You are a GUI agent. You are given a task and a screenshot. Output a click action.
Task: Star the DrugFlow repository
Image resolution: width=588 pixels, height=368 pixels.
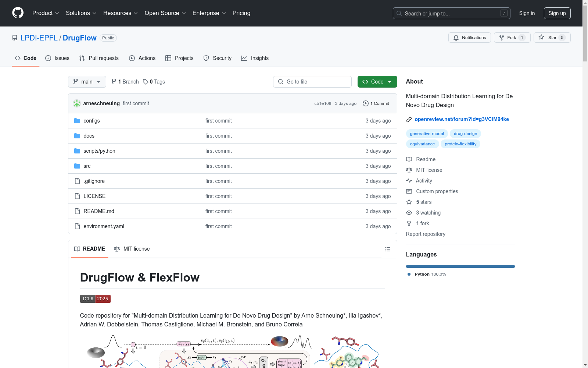coord(552,38)
